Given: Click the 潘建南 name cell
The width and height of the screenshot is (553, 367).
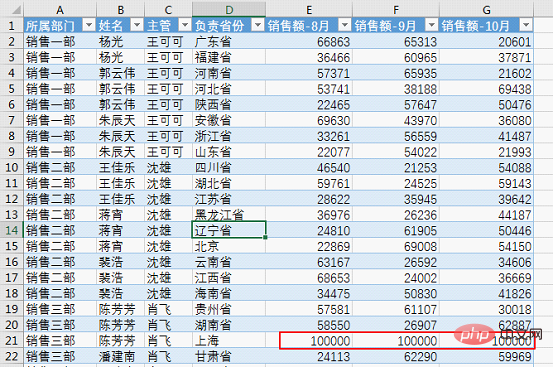Looking at the screenshot, I should tap(120, 356).
